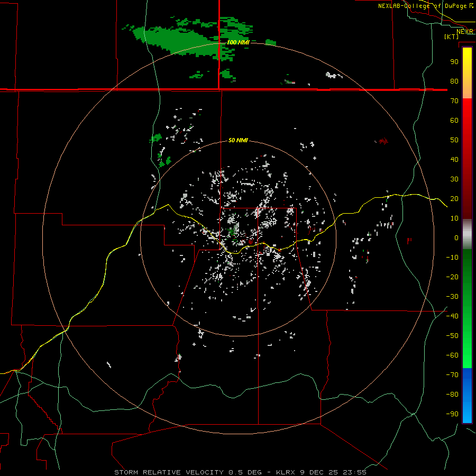This screenshot has width=476, height=476.
Task: Pick the green segment of the color bar
Action: coord(467,308)
